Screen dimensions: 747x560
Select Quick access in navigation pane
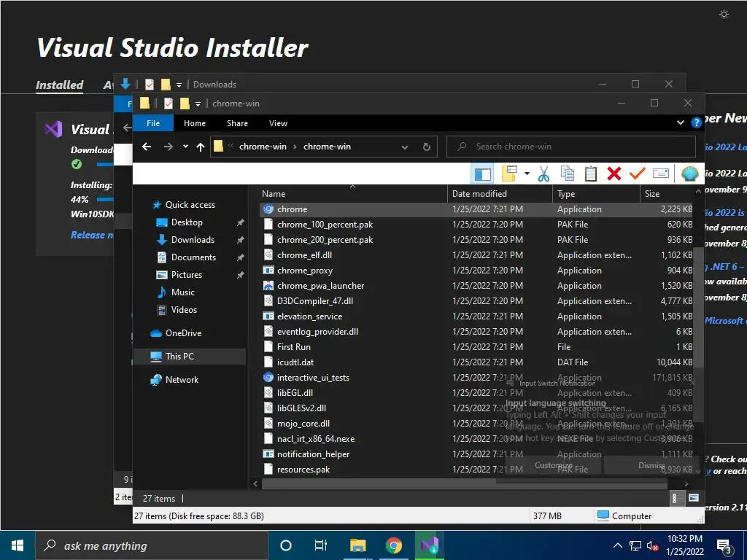[190, 205]
